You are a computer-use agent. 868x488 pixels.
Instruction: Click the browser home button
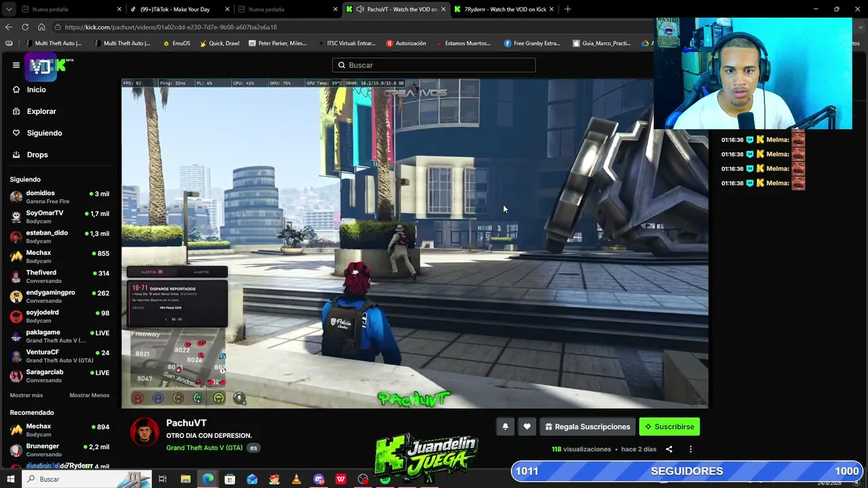coord(41,27)
